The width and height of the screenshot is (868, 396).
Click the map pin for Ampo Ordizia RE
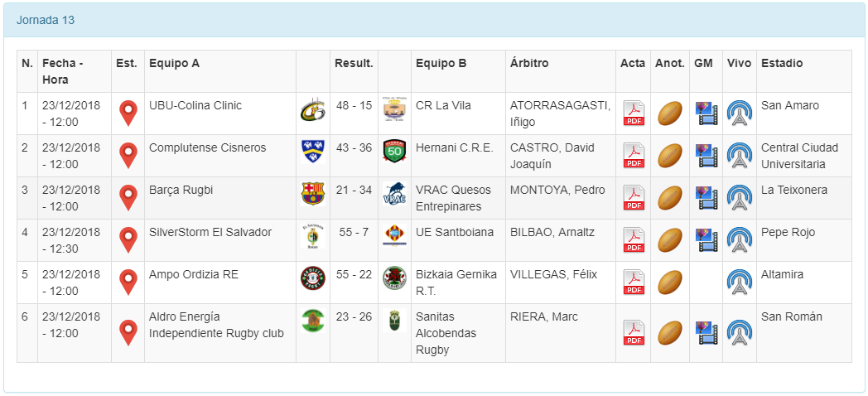[x=128, y=282]
